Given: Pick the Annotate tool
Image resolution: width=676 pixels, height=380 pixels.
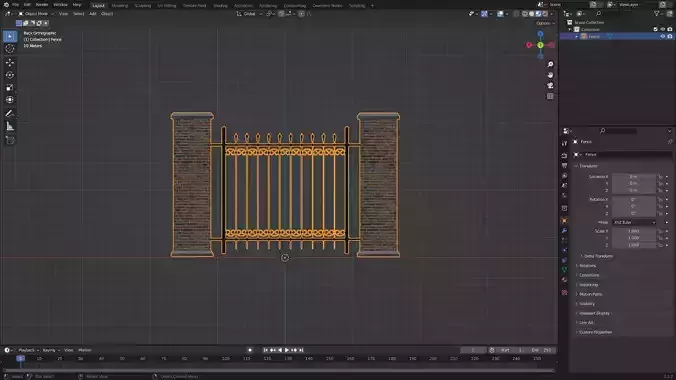Looking at the screenshot, I should click(x=9, y=113).
